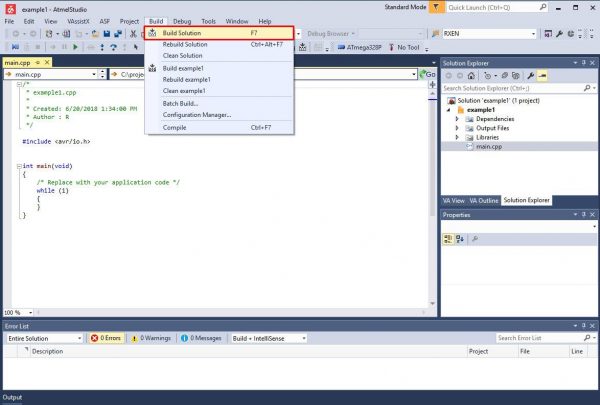600x405 pixels.
Task: Open the VAssistX menu
Action: (x=78, y=21)
